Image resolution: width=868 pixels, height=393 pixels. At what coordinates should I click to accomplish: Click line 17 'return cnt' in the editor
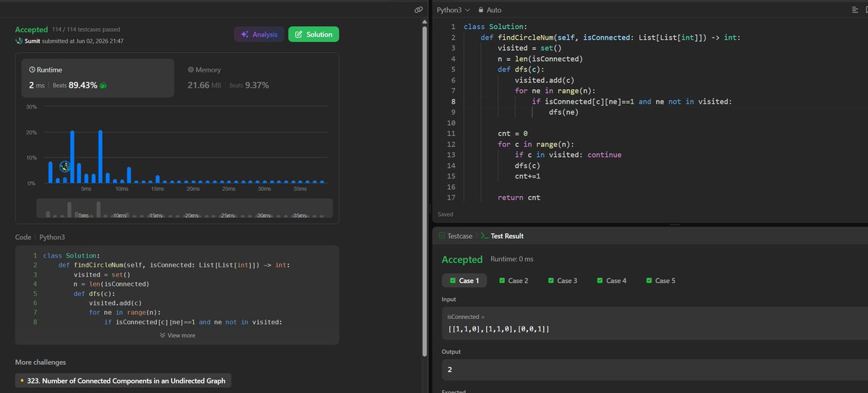(x=519, y=198)
